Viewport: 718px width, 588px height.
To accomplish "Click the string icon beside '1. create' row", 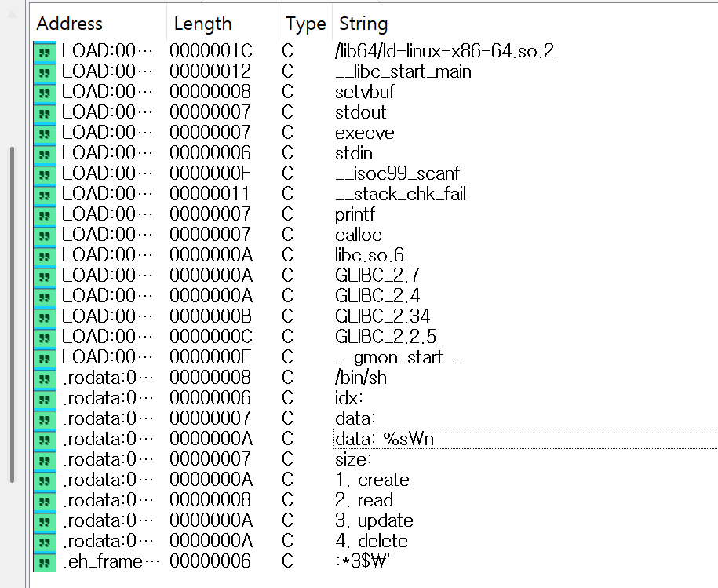I will coord(45,480).
